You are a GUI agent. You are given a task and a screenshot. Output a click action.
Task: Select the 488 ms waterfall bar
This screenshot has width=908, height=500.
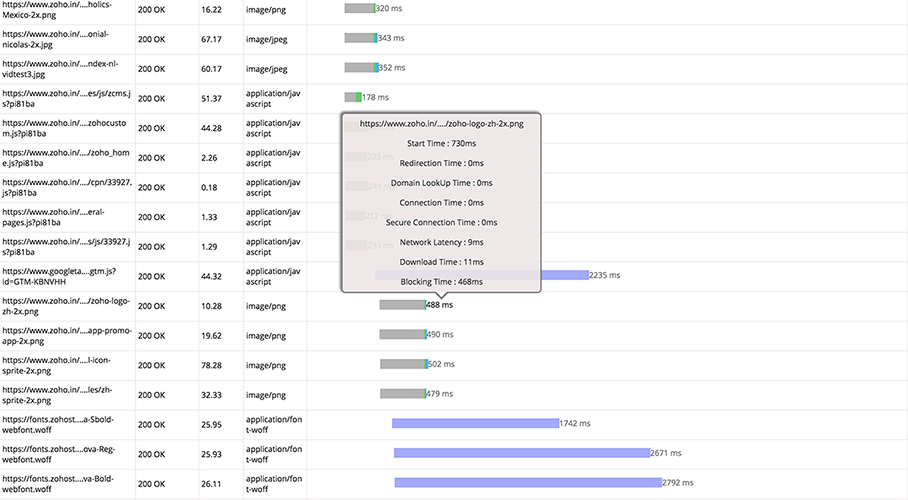402,305
